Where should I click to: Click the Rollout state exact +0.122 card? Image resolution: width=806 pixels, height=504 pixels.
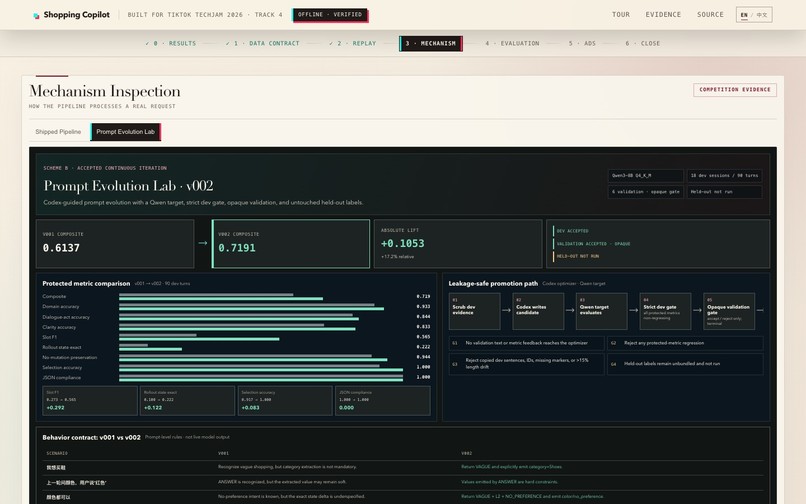[187, 401]
